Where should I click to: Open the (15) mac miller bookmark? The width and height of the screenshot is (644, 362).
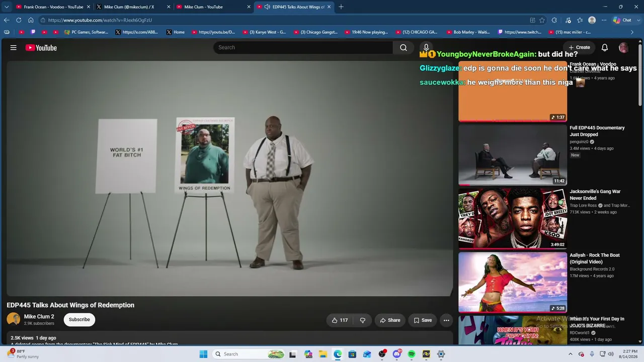point(570,32)
